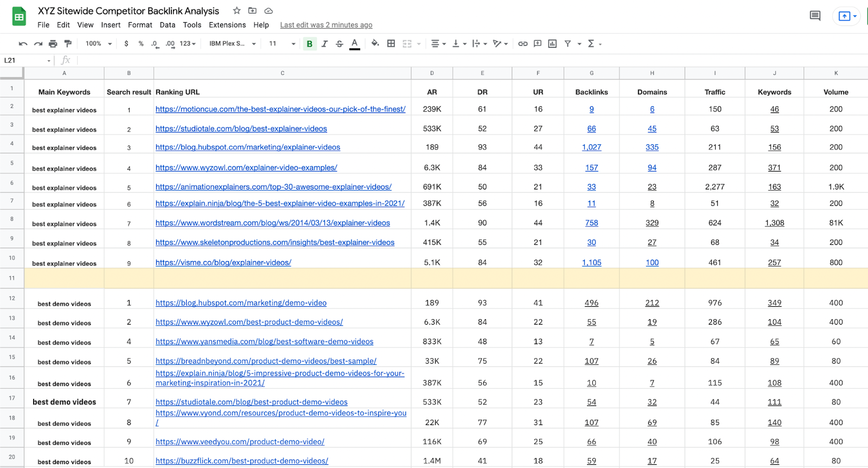Open the Tools menu
868x468 pixels.
(x=192, y=25)
